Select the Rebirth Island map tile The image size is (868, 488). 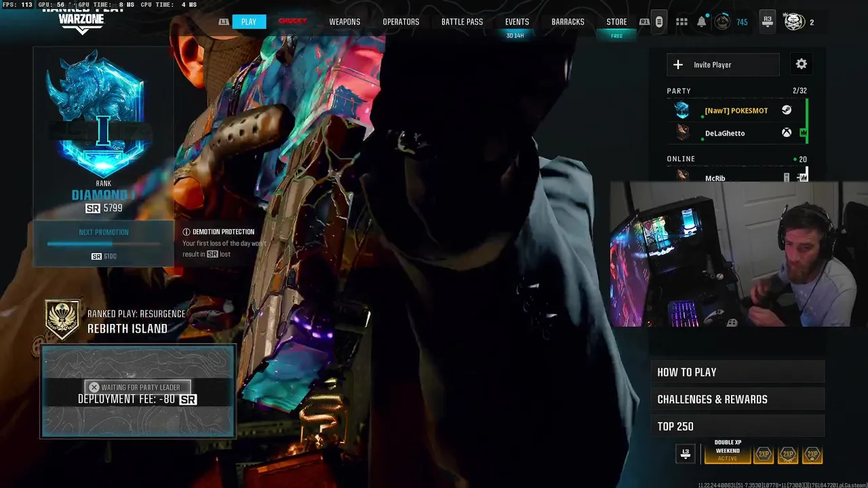click(x=138, y=391)
